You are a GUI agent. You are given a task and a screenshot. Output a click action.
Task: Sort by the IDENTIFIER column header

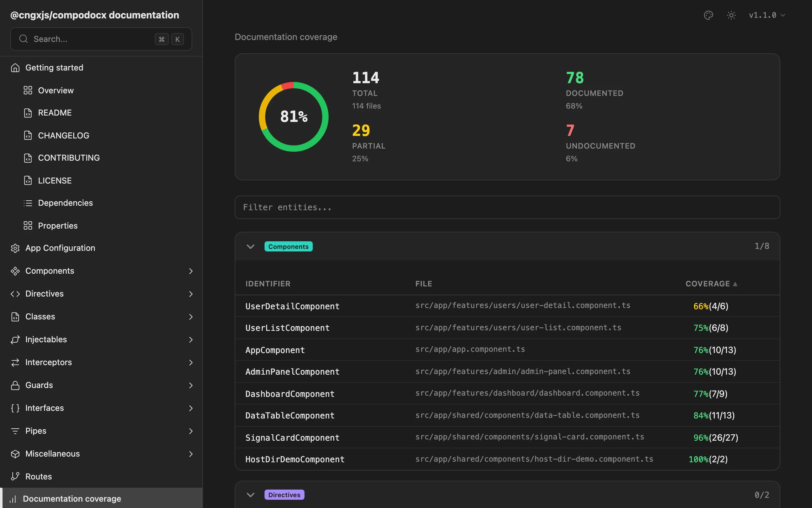[268, 284]
